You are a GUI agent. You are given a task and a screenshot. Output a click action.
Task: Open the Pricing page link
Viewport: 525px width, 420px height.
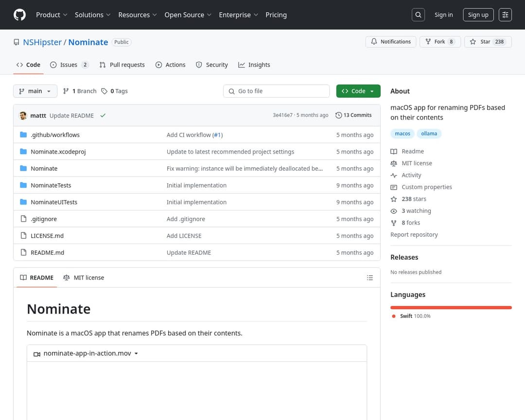coord(276,15)
